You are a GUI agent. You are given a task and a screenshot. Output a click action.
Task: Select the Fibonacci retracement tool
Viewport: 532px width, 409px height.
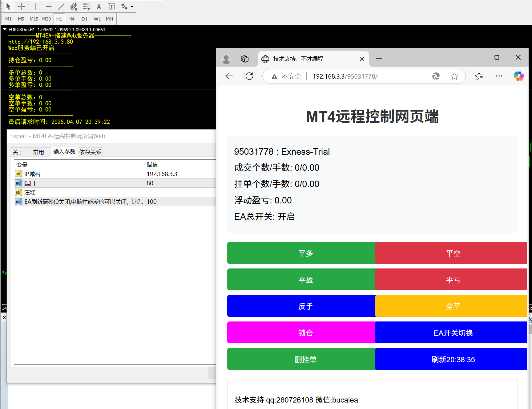pos(86,6)
